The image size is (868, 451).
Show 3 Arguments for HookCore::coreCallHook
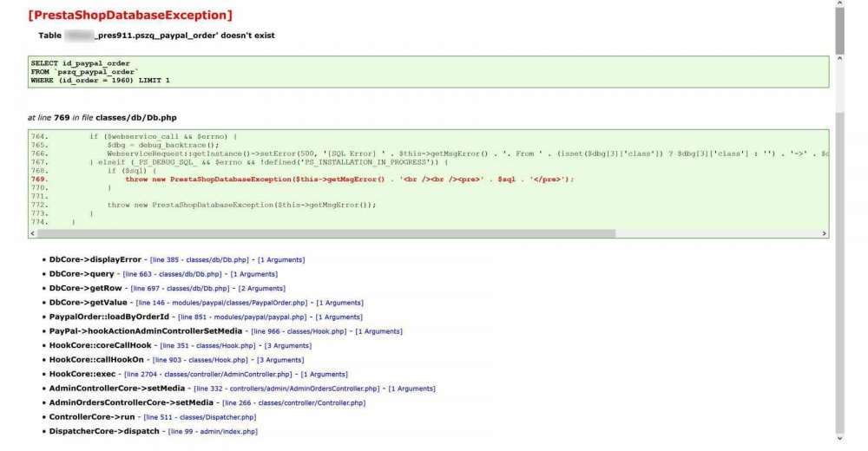288,346
